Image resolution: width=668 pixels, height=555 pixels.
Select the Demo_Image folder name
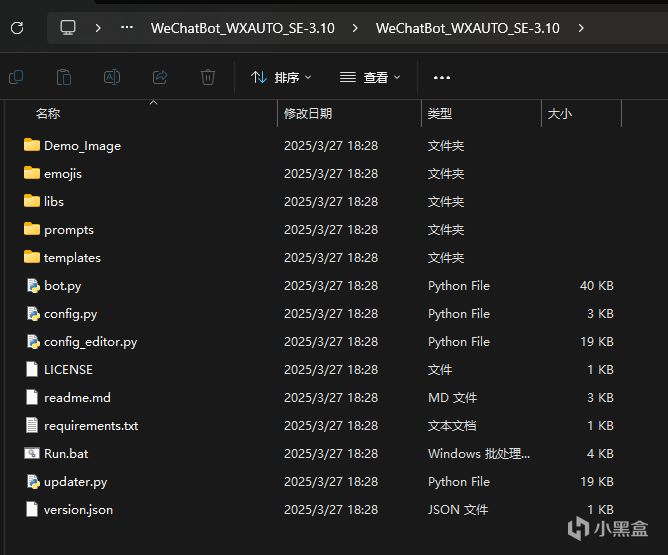coord(83,146)
